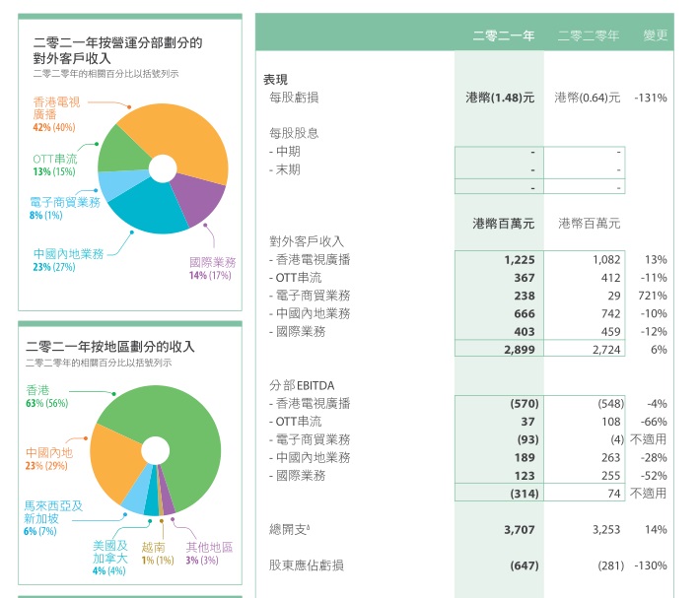Click the 越南 1% legend label
This screenshot has width=700, height=598.
[157, 553]
